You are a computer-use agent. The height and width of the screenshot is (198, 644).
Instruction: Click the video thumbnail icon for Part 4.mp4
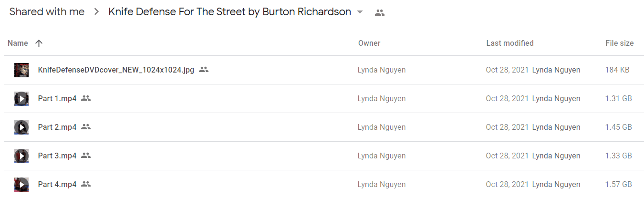pyautogui.click(x=21, y=185)
